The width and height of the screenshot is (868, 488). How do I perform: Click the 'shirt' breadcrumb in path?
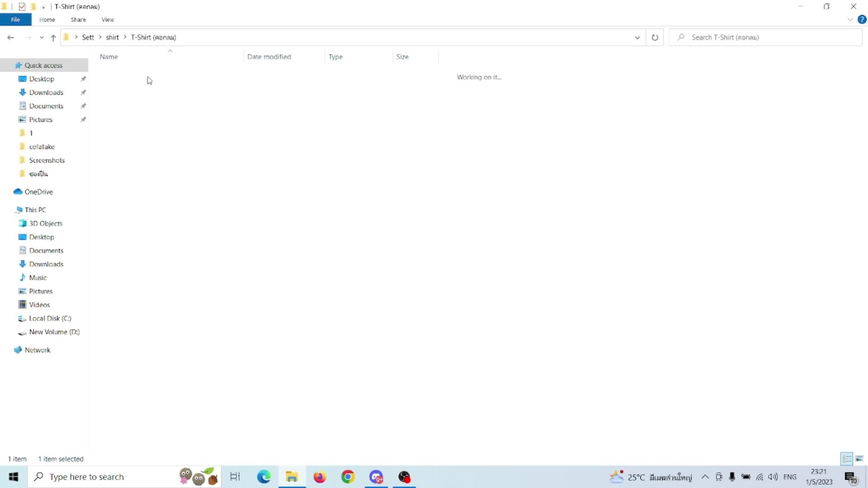tap(112, 38)
